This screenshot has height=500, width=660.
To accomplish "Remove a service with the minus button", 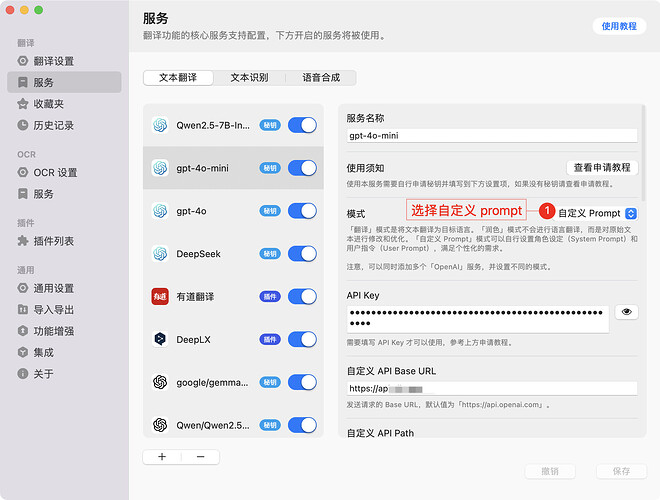I will tap(200, 457).
